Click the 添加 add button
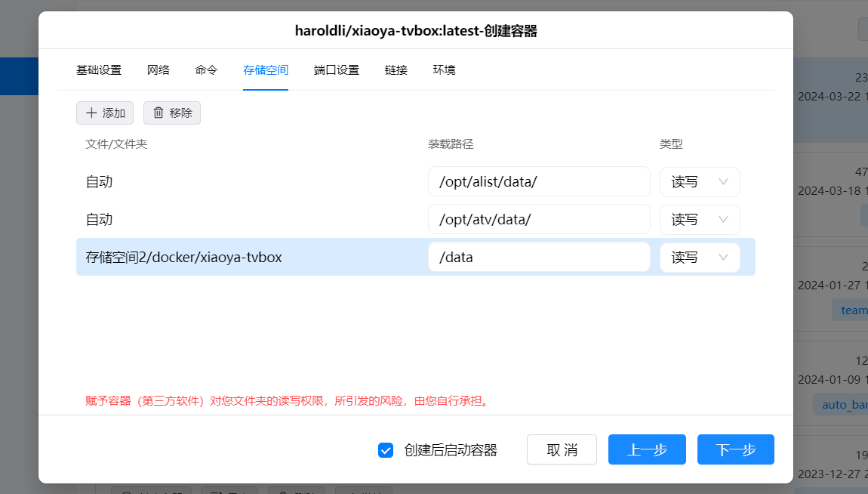Image resolution: width=868 pixels, height=494 pixels. point(105,113)
